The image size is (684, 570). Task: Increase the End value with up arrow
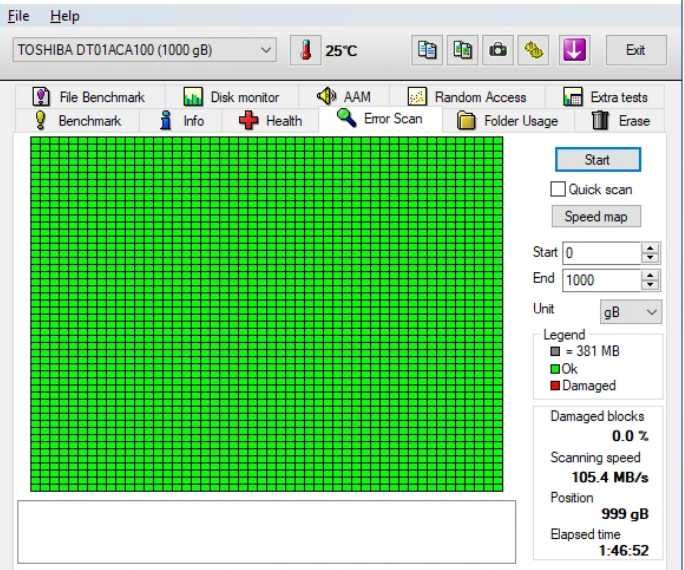pyautogui.click(x=650, y=275)
